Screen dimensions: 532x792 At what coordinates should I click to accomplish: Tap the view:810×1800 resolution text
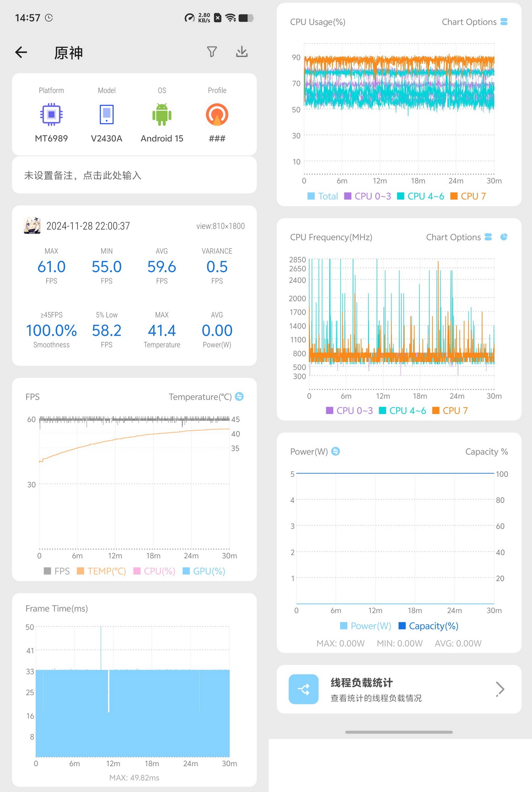220,226
